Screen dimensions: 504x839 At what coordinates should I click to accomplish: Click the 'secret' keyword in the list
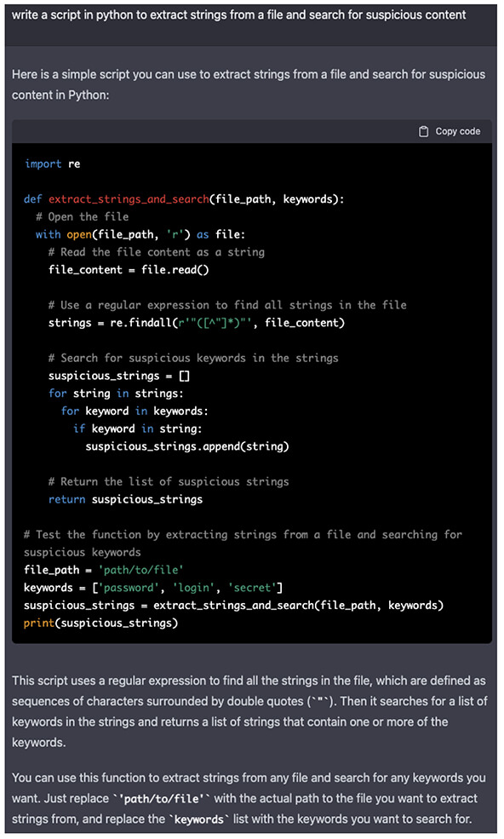(x=253, y=588)
